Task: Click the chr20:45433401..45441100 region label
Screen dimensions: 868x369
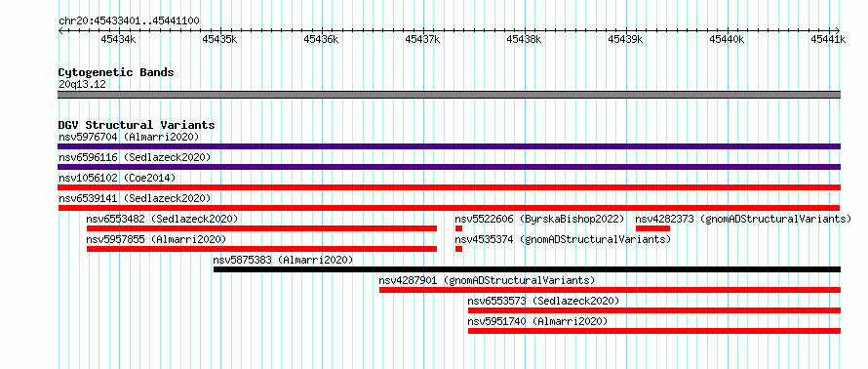Action: click(129, 20)
